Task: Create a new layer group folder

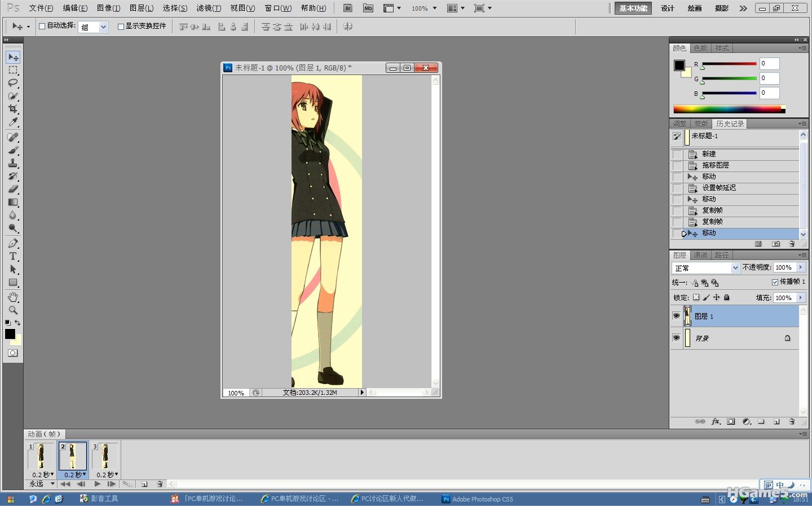Action: pos(761,421)
